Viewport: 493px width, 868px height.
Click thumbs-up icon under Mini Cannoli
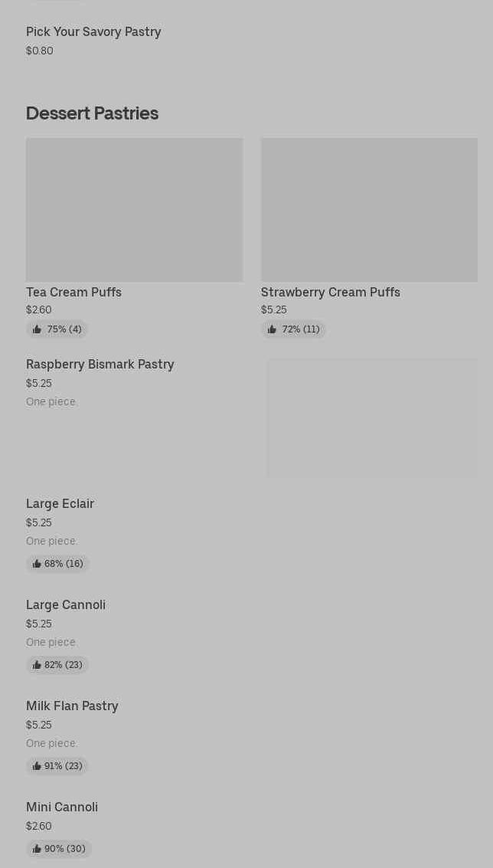pyautogui.click(x=37, y=849)
